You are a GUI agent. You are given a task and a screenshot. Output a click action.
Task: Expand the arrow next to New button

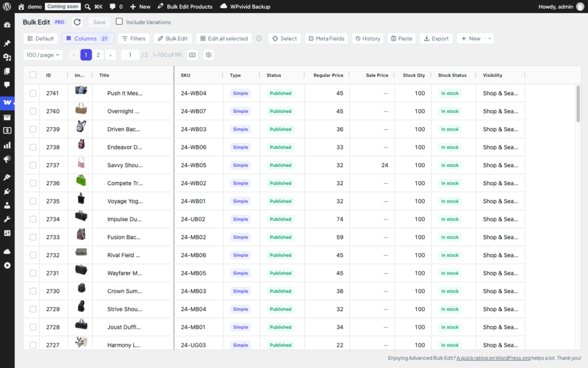tap(489, 39)
